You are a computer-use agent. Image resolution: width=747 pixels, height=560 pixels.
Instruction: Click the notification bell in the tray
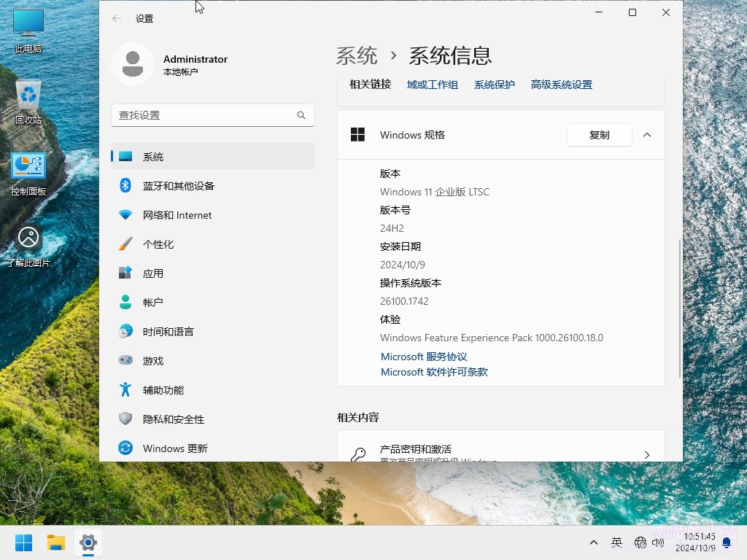click(727, 542)
